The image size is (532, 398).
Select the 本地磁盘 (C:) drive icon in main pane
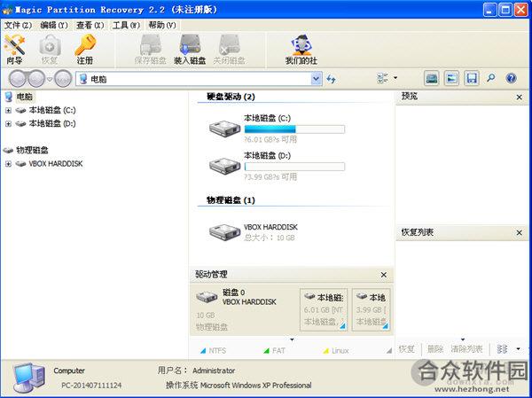[224, 128]
